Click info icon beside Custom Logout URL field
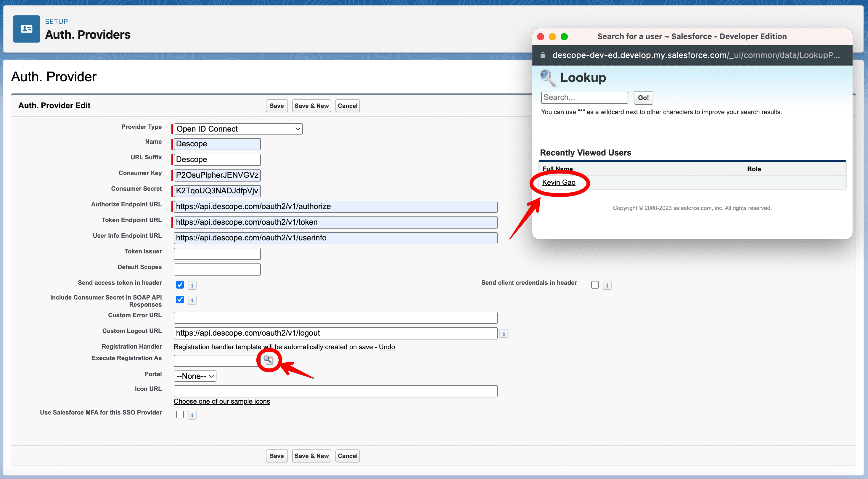The image size is (868, 479). tap(504, 334)
